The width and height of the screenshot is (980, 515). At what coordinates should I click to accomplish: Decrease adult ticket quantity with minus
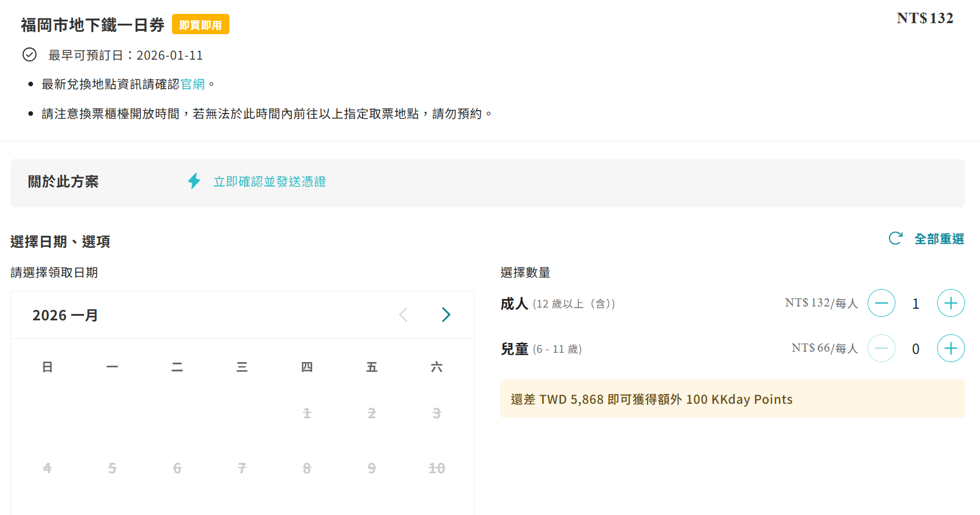point(881,303)
